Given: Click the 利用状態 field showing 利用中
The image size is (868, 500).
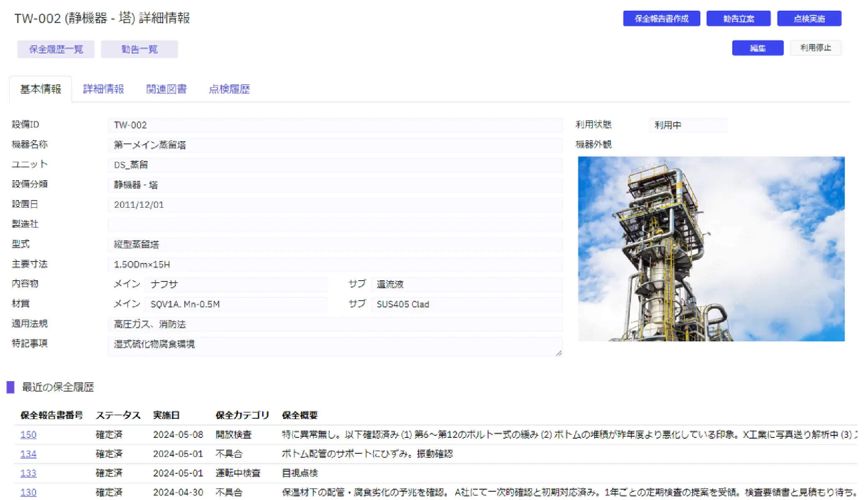Looking at the screenshot, I should pos(687,125).
